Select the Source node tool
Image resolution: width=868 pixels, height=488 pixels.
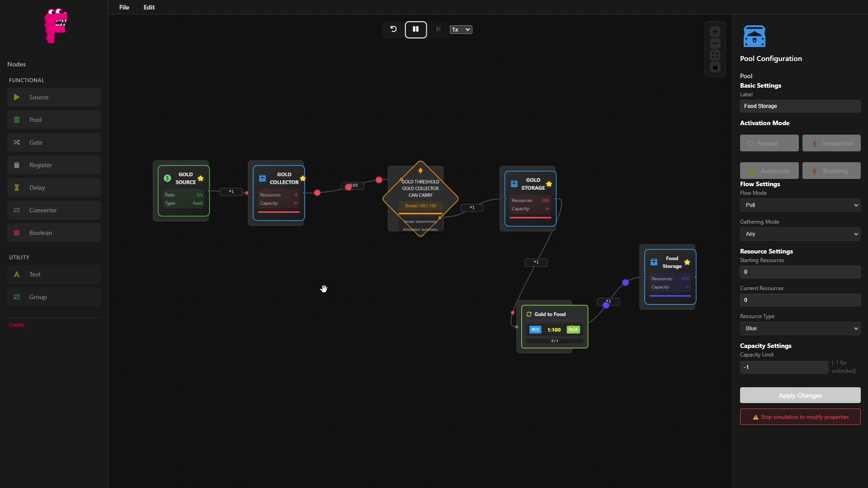click(54, 97)
